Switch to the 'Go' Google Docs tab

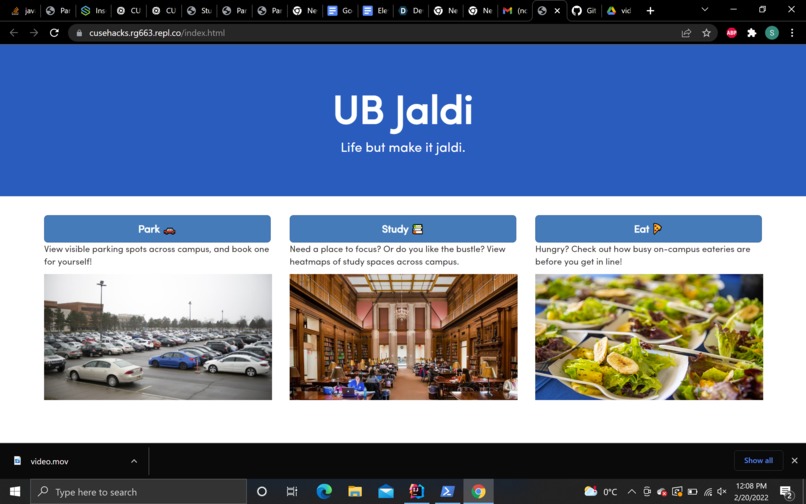pyautogui.click(x=340, y=11)
